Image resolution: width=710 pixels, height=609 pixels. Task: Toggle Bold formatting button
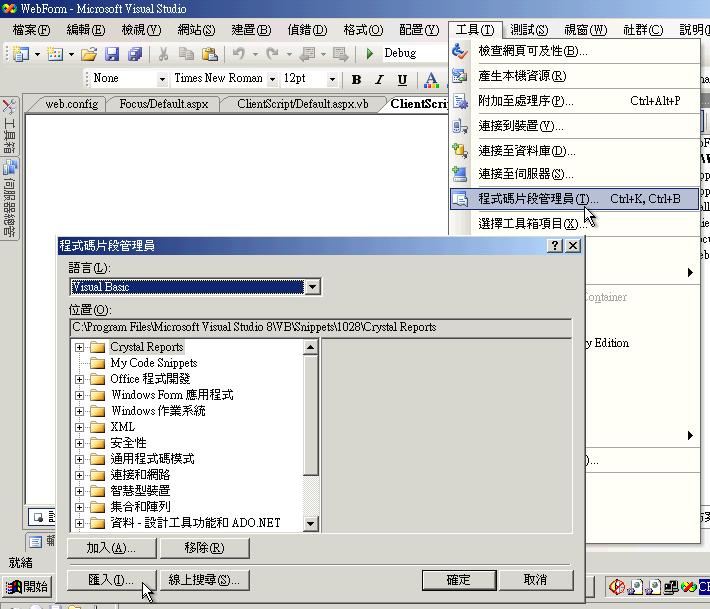pyautogui.click(x=356, y=80)
